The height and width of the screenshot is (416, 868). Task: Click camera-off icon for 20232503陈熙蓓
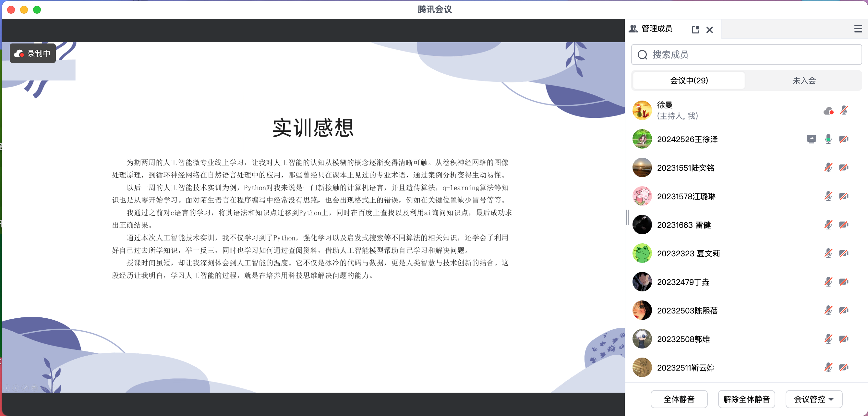tap(843, 310)
